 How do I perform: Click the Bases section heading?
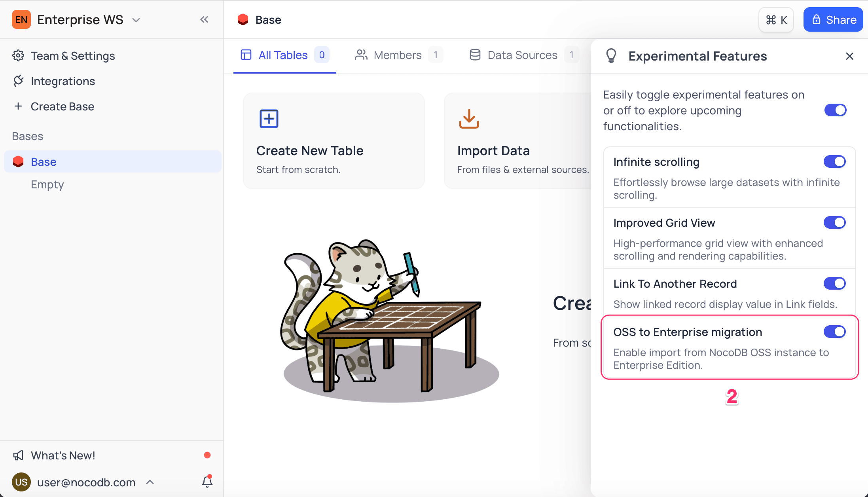pyautogui.click(x=28, y=136)
